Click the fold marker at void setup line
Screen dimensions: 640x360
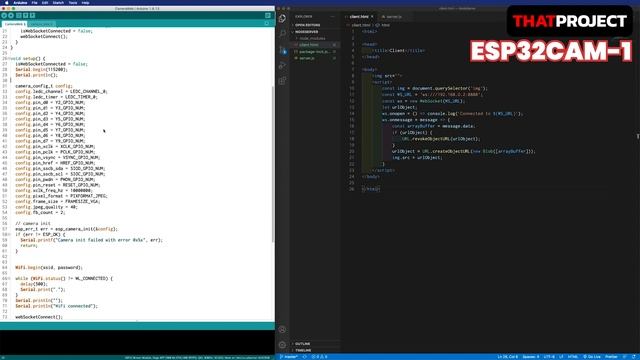pyautogui.click(x=9, y=58)
